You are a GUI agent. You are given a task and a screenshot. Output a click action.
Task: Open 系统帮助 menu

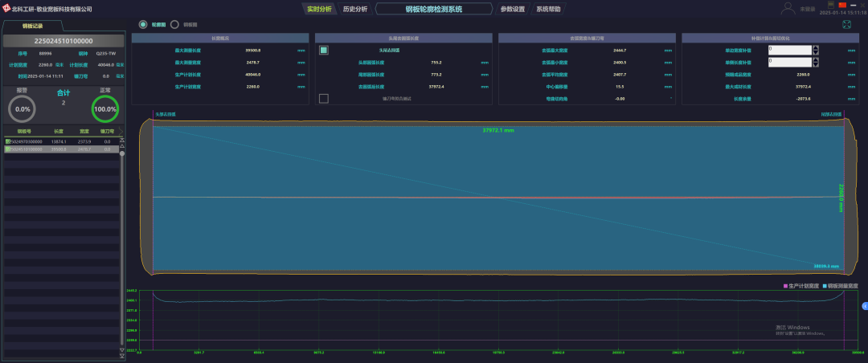tap(548, 9)
